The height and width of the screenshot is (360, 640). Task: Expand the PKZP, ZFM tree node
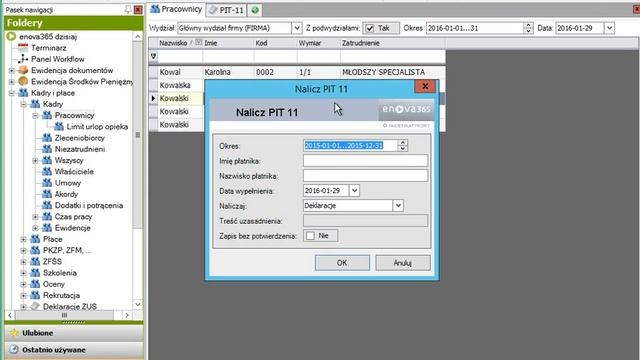click(24, 250)
